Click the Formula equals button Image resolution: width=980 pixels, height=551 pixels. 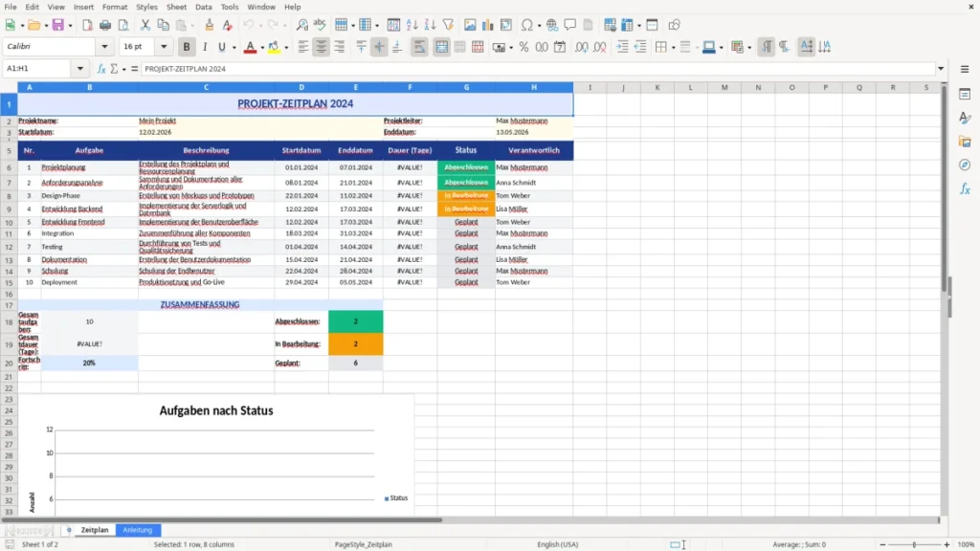click(x=134, y=69)
